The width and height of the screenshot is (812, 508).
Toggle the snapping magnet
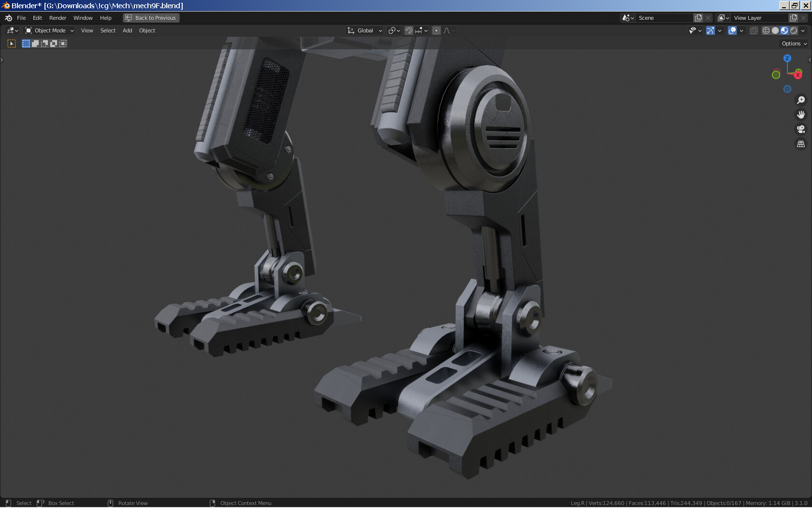[x=408, y=30]
